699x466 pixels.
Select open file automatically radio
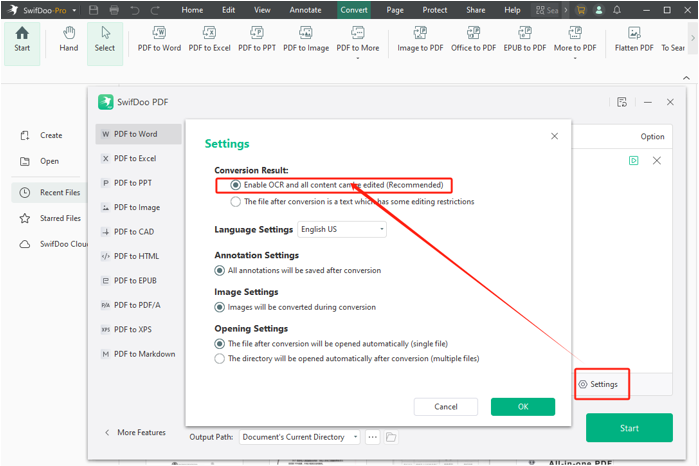(x=219, y=344)
